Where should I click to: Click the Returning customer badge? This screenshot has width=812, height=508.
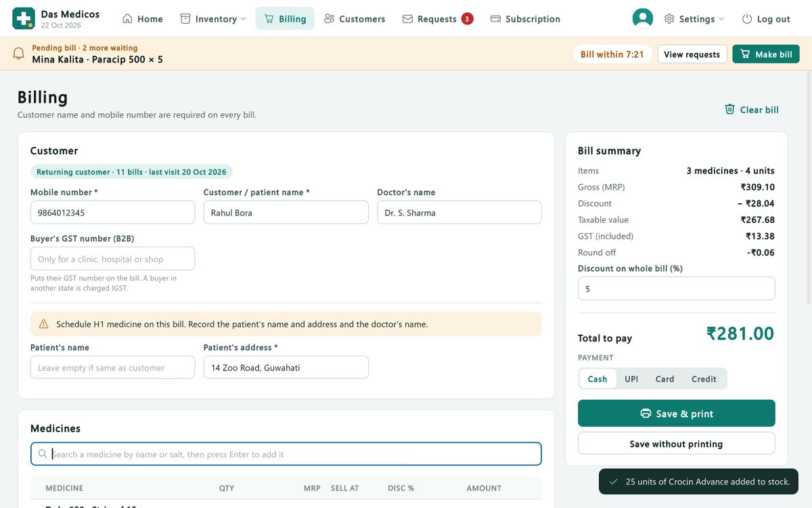tap(131, 172)
